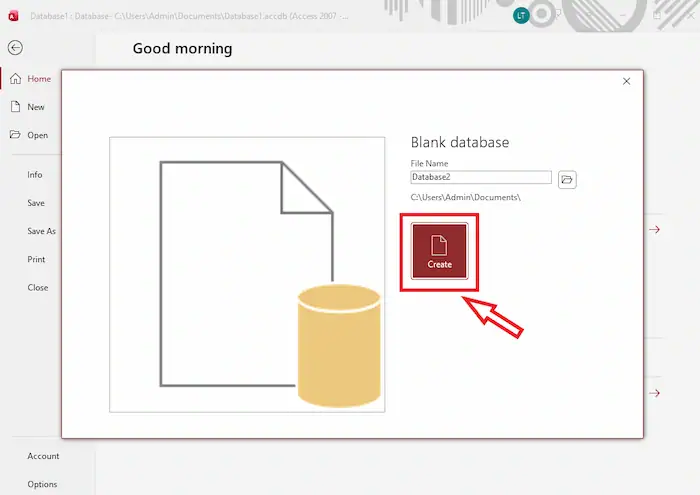This screenshot has width=700, height=495.
Task: Click the Access app icon in the title bar
Action: (12, 16)
